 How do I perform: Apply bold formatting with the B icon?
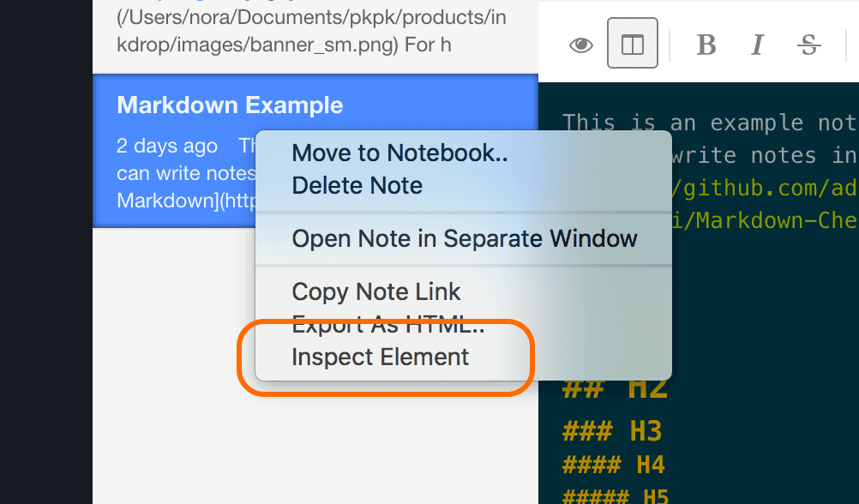[x=706, y=45]
